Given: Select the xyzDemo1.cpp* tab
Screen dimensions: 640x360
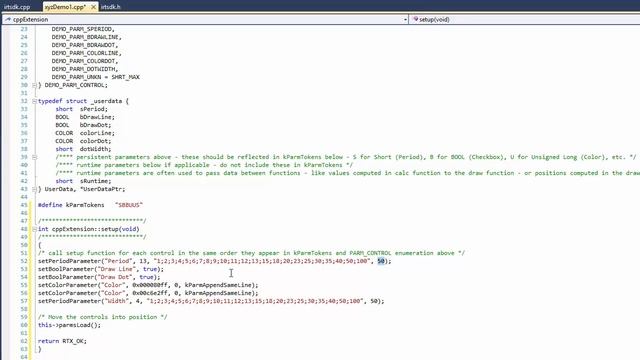Looking at the screenshot, I should coord(65,7).
